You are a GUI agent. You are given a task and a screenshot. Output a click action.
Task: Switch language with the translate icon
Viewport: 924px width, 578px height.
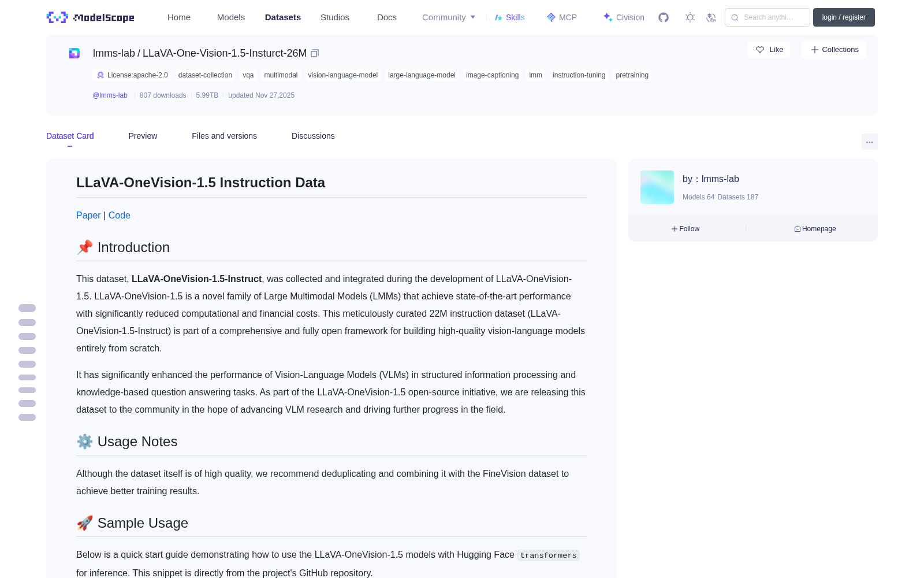tap(711, 17)
